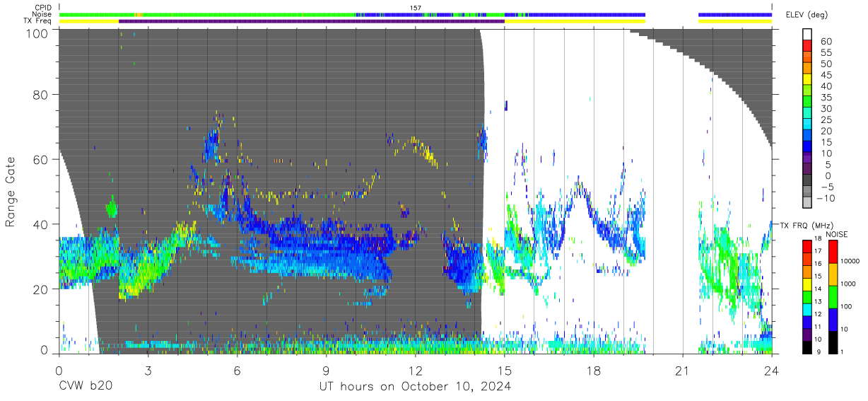Select the 100 label on NOISE scale
Viewport: 868px width, 401px height.
click(x=848, y=306)
